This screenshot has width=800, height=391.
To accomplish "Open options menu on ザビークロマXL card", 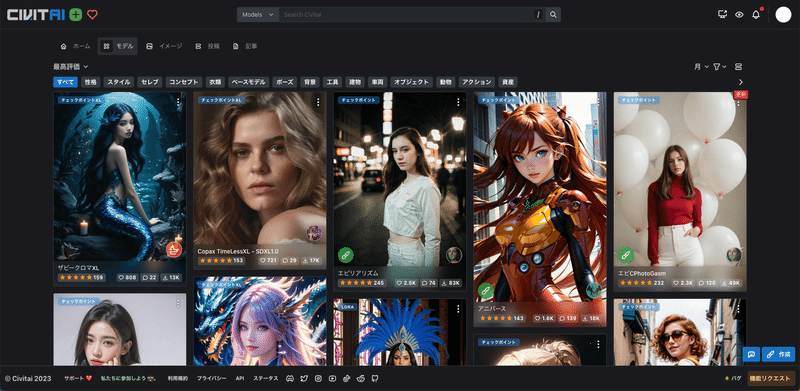I will click(x=178, y=102).
